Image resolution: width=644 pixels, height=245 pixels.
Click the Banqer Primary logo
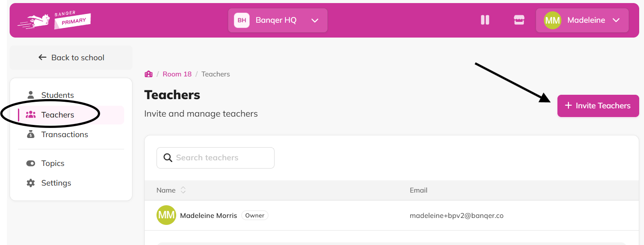pyautogui.click(x=54, y=21)
